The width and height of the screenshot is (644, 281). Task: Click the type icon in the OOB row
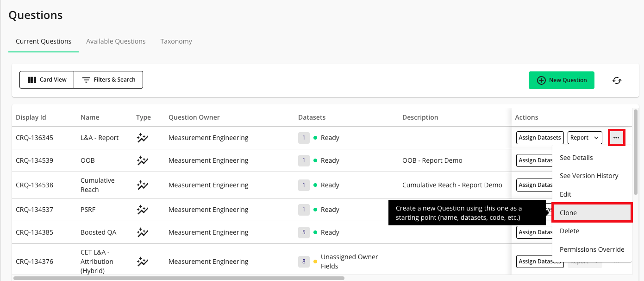[142, 160]
